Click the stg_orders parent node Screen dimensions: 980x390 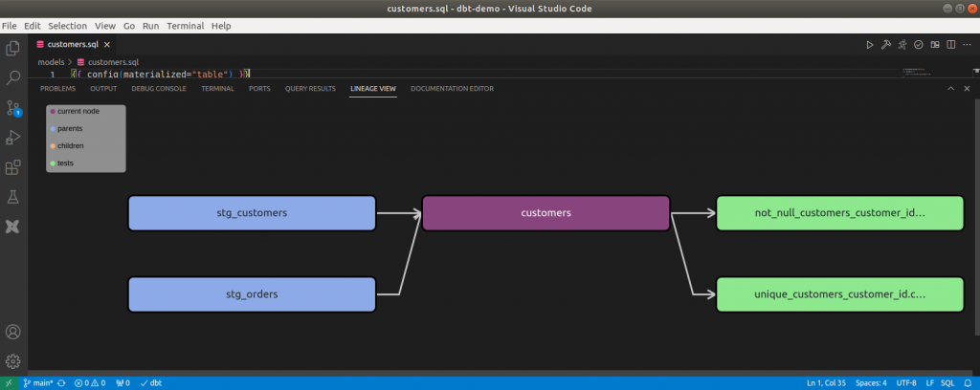pyautogui.click(x=252, y=293)
